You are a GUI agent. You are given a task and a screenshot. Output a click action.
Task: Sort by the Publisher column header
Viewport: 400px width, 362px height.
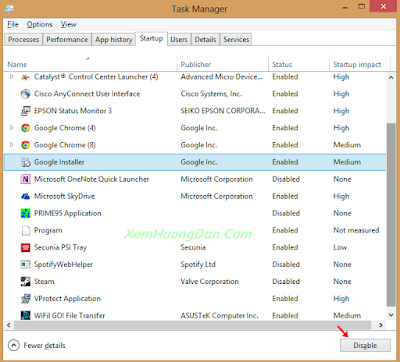(222, 64)
